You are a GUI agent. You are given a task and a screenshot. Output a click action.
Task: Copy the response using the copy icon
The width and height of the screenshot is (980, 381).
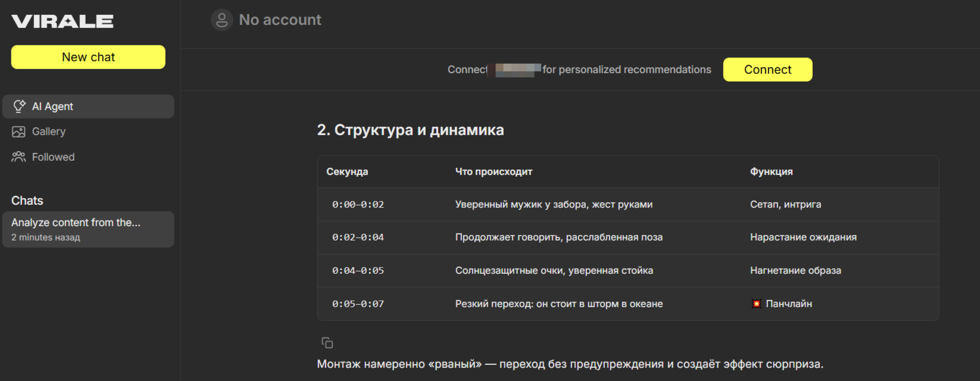point(327,343)
